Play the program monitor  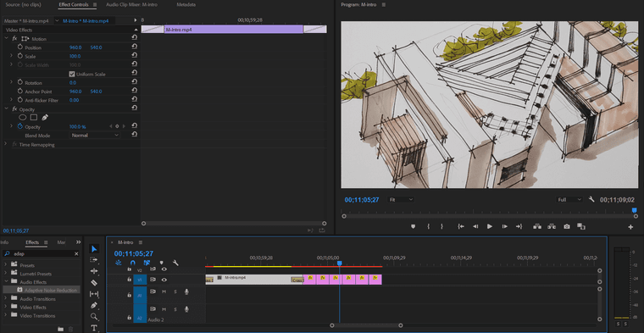tap(490, 226)
